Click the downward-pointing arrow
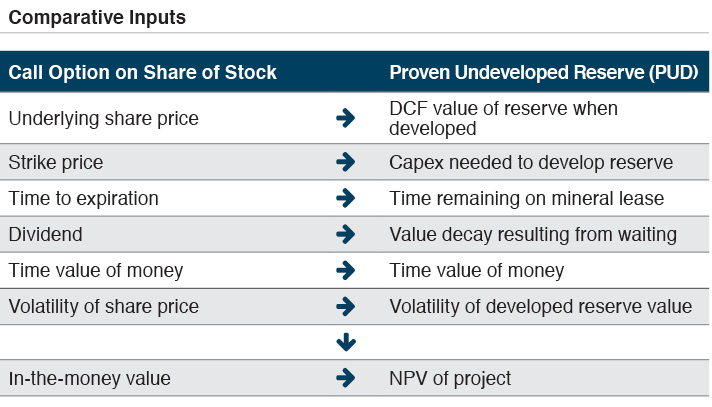712x407 pixels. 346,342
